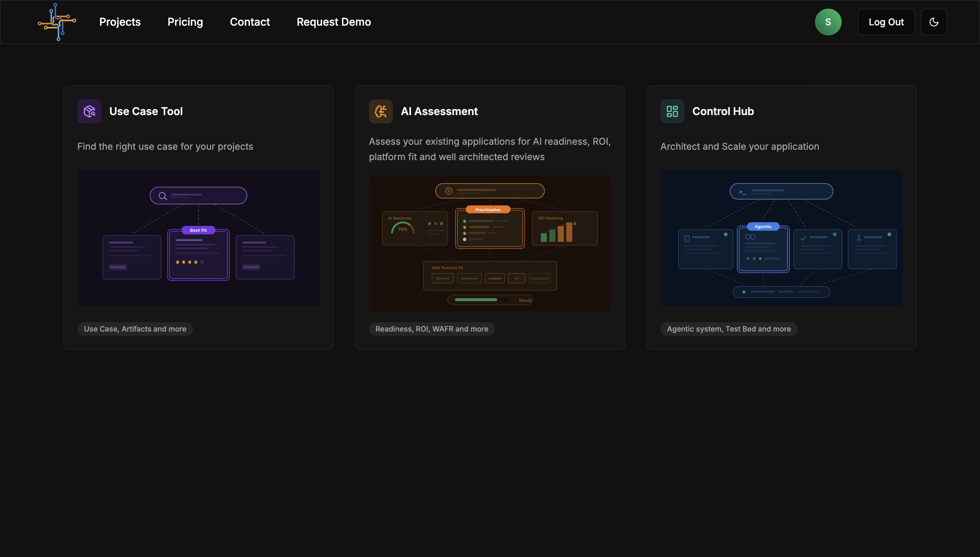Open the Contact page
The height and width of the screenshot is (557, 980).
(250, 22)
